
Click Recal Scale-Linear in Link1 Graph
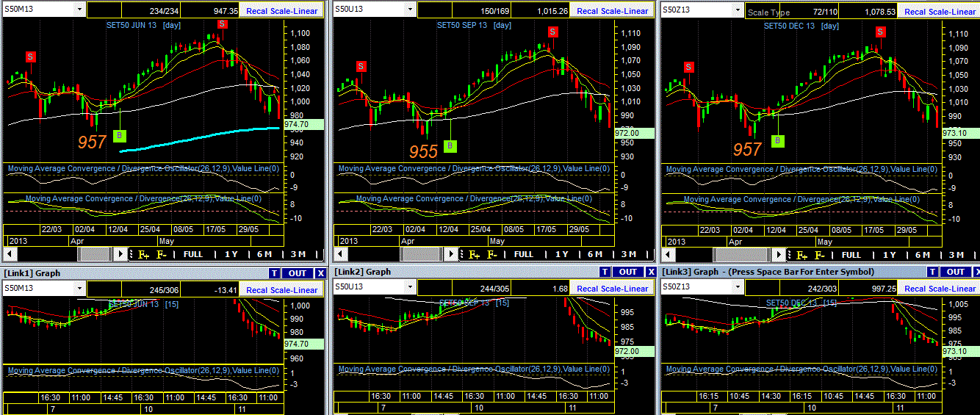pos(282,289)
